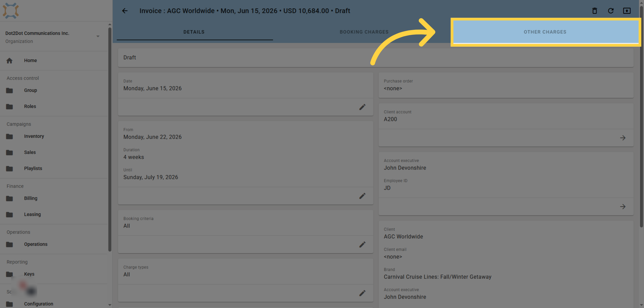Open Configuration in the sidebar
This screenshot has width=644, height=308.
coord(38,304)
